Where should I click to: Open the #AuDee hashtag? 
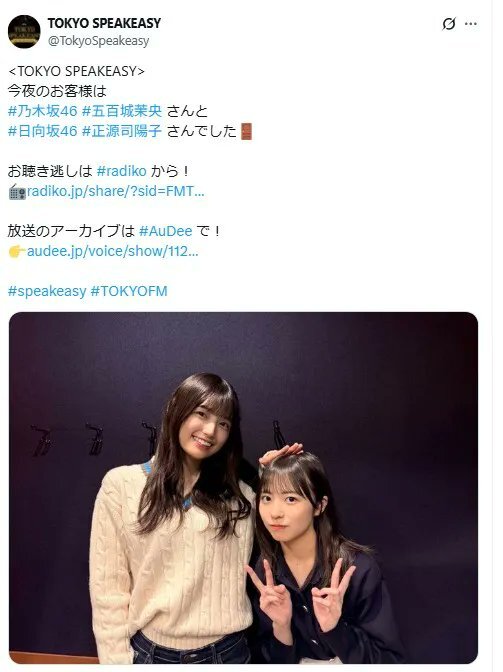(x=166, y=231)
